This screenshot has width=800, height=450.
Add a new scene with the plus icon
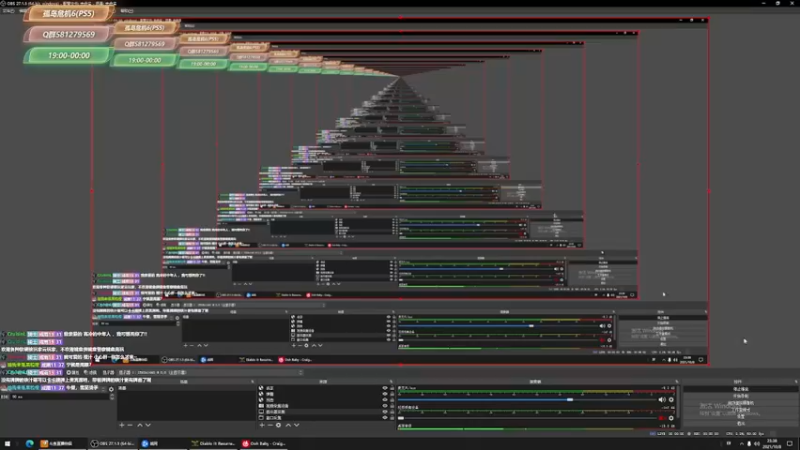pos(121,425)
